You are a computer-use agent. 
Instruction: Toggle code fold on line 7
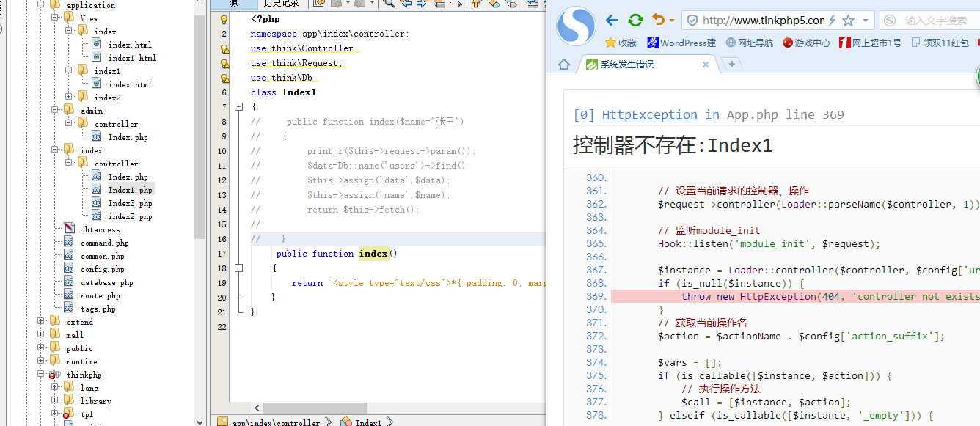pos(238,107)
